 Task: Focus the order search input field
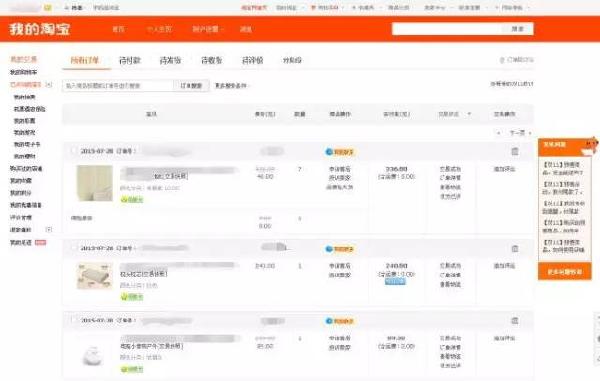[118, 86]
